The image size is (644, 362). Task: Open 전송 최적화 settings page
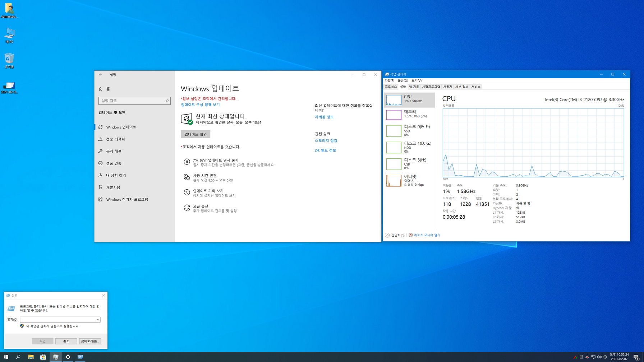[134, 139]
